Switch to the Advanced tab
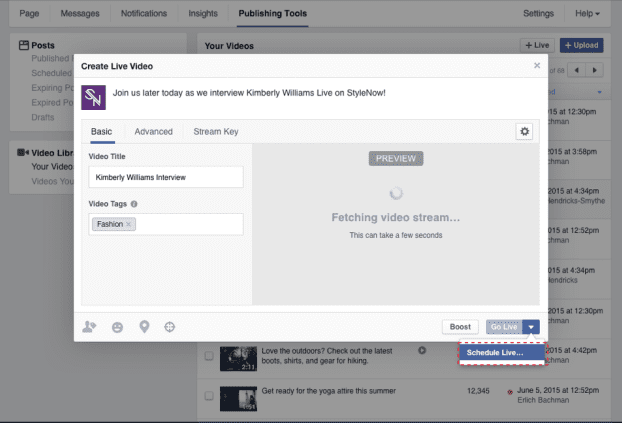 pyautogui.click(x=154, y=132)
